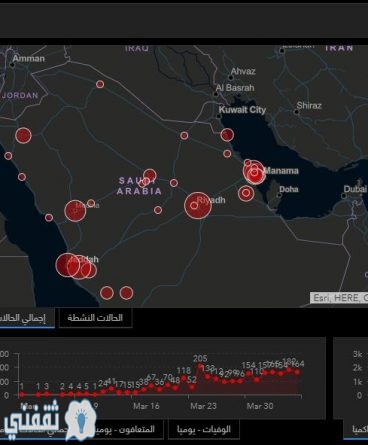Image resolution: width=368 pixels, height=445 pixels.
Task: Select the bubble southwest of Doha
Action: pyautogui.click(x=246, y=193)
